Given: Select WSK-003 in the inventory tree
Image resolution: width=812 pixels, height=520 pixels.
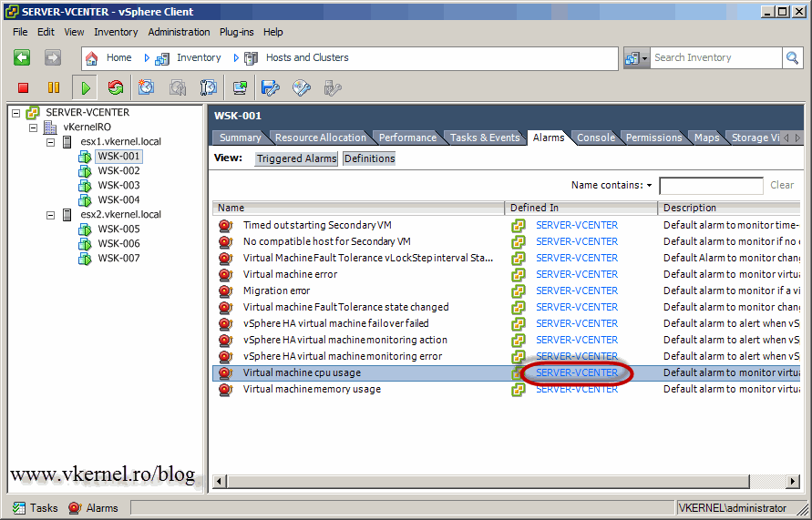Looking at the screenshot, I should point(118,185).
